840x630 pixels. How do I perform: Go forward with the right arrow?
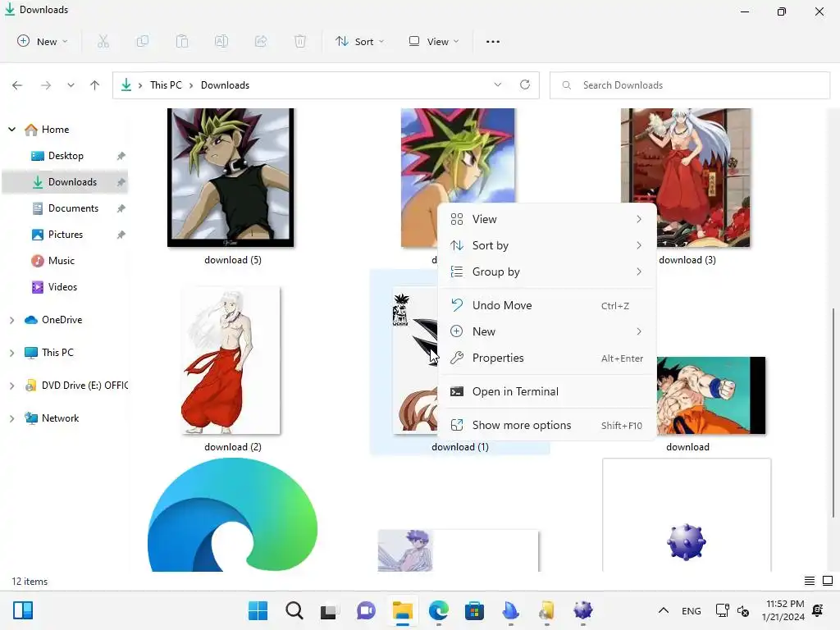point(46,85)
